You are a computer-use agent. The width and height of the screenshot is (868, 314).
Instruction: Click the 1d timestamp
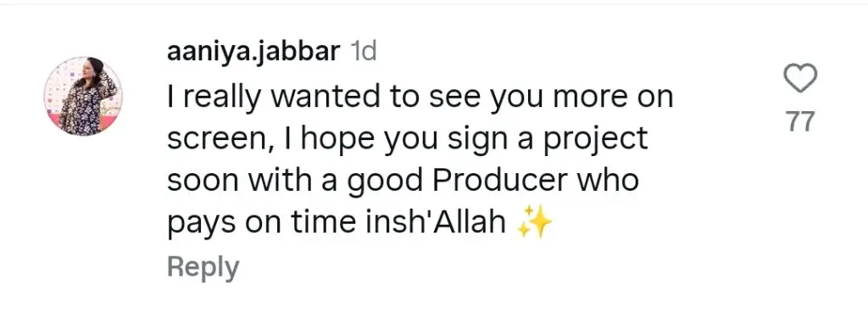point(364,52)
